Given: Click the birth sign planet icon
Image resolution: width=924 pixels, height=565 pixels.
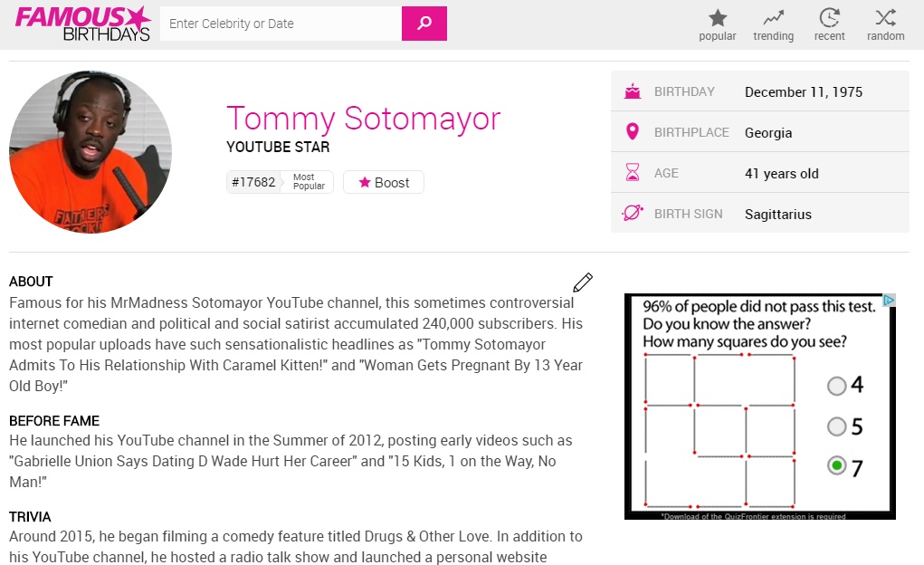Looking at the screenshot, I should click(632, 214).
